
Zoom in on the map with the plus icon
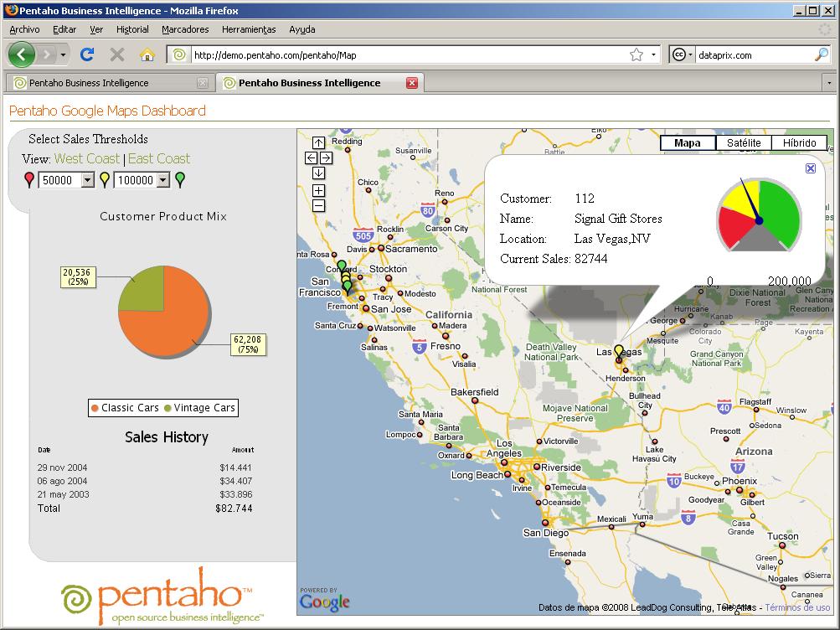(318, 190)
